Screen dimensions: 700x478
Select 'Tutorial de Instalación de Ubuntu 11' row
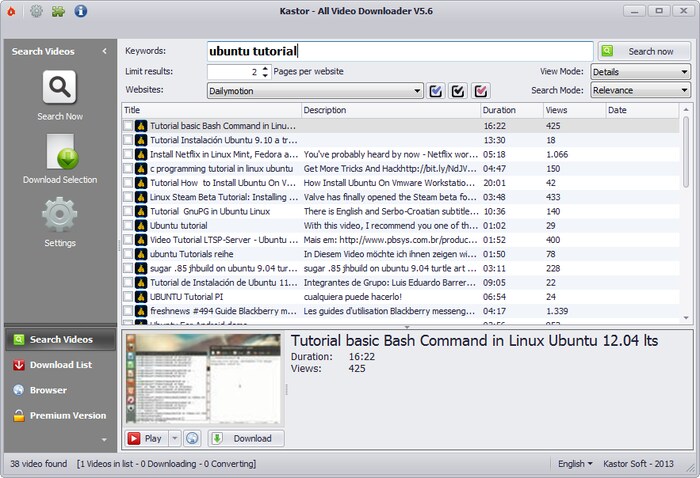tap(401, 283)
